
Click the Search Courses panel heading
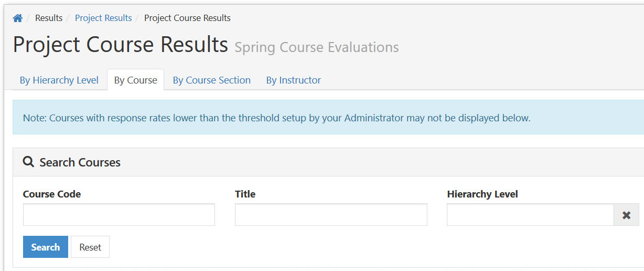(80, 162)
